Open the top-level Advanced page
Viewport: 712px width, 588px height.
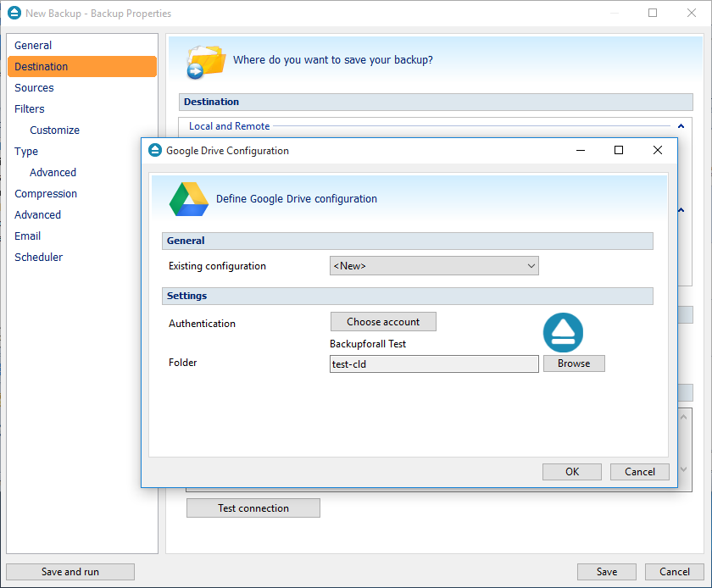coord(37,214)
